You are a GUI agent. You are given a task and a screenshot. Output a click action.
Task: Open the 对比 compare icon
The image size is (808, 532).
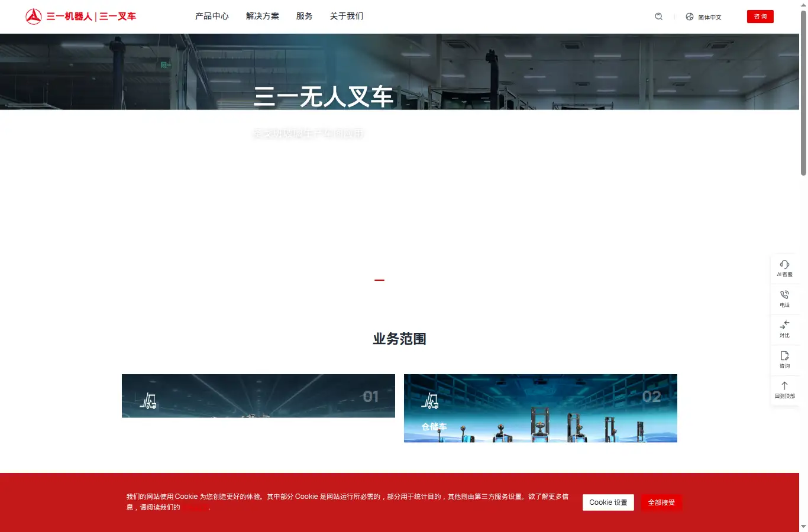[784, 325]
